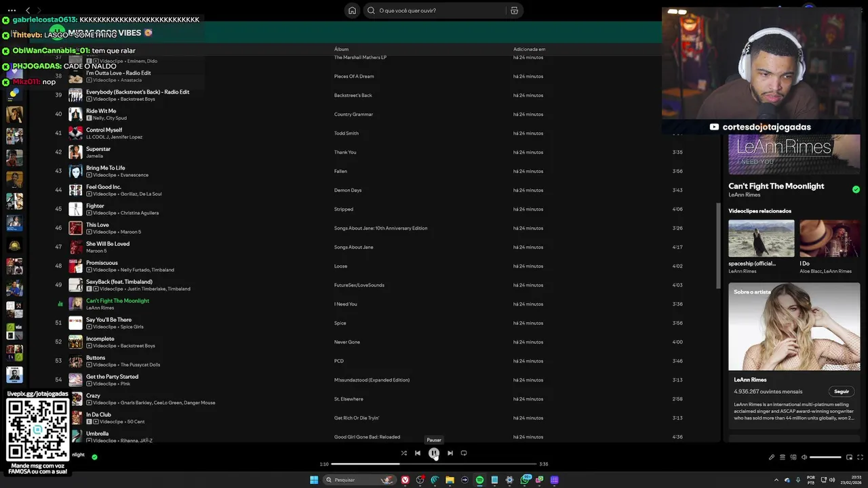Select the song 'Say You'll Be There'
This screenshot has height=488, width=868.
(108, 320)
